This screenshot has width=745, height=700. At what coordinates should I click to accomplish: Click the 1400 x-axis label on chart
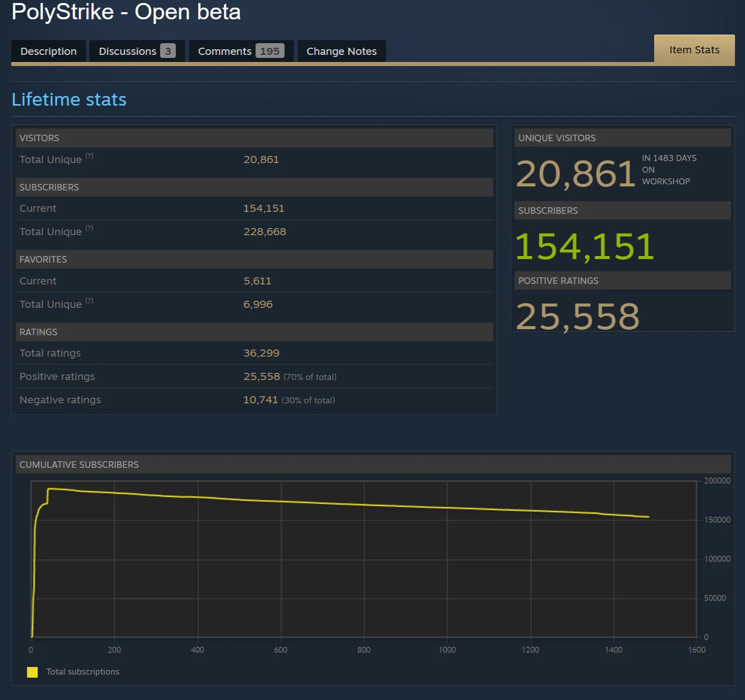click(613, 650)
